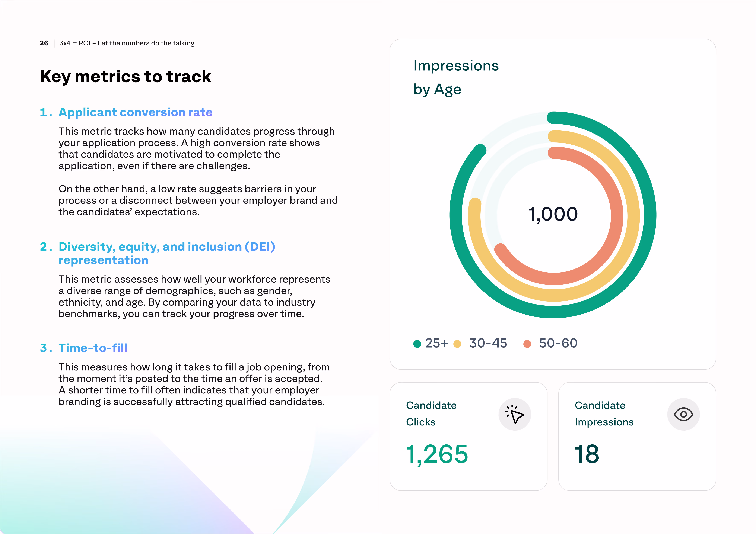Click the page number 26
Image resolution: width=756 pixels, height=534 pixels.
tap(44, 43)
